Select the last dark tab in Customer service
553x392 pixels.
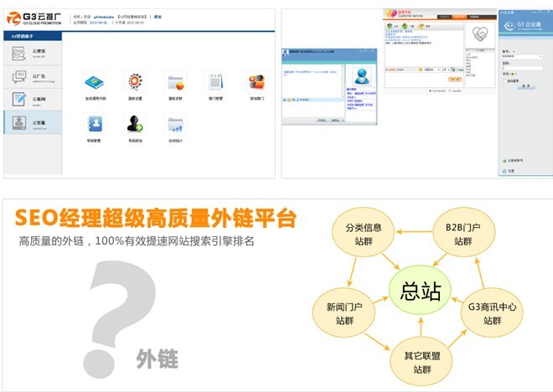(474, 17)
